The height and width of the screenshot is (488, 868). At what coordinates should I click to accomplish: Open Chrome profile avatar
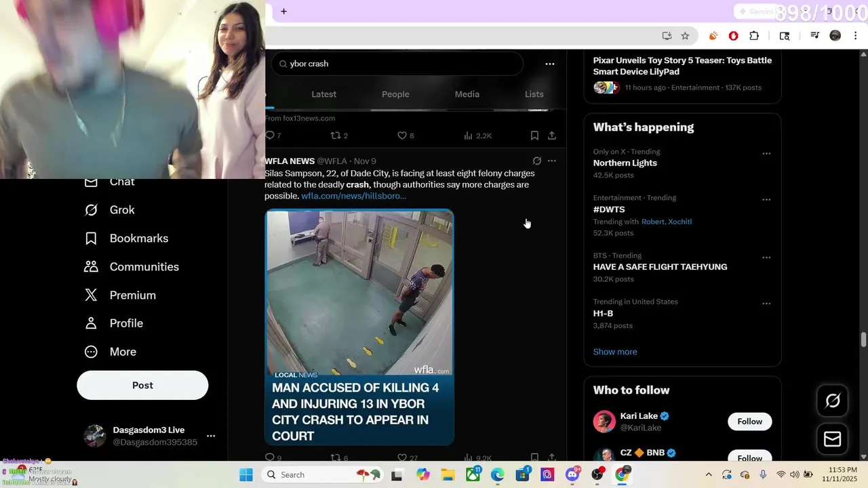[835, 36]
